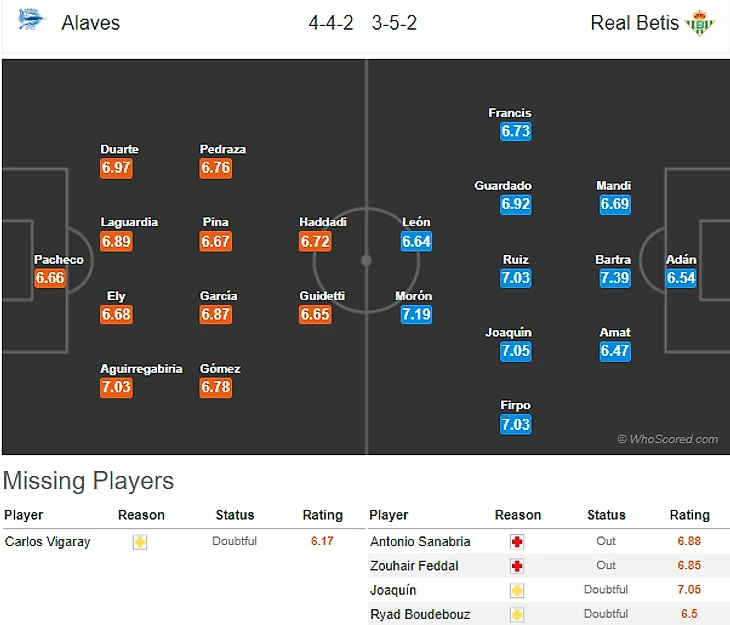Click the Real Betis club badge

click(x=701, y=23)
